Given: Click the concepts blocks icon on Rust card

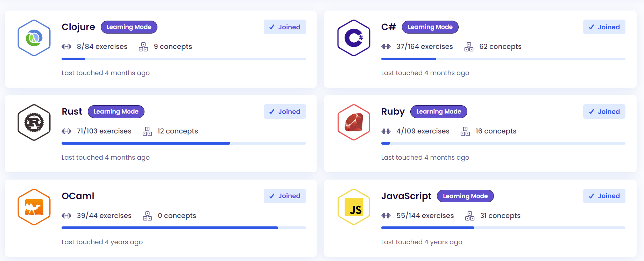Looking at the screenshot, I should (x=147, y=131).
